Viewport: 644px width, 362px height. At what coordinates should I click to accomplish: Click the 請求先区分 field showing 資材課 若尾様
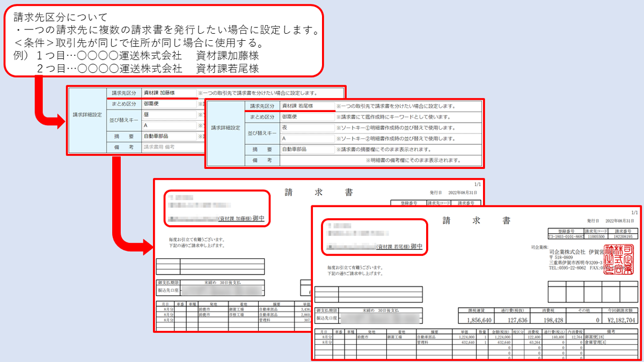pos(309,106)
